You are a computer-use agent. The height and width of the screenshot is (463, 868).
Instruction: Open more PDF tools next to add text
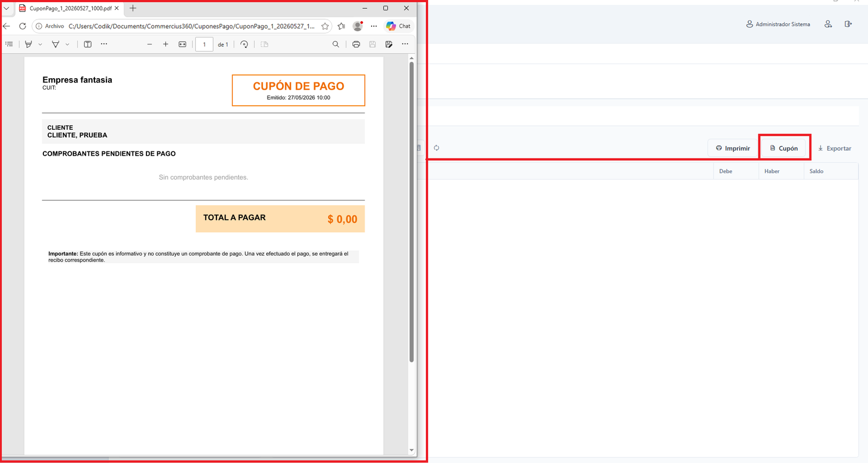tap(104, 44)
